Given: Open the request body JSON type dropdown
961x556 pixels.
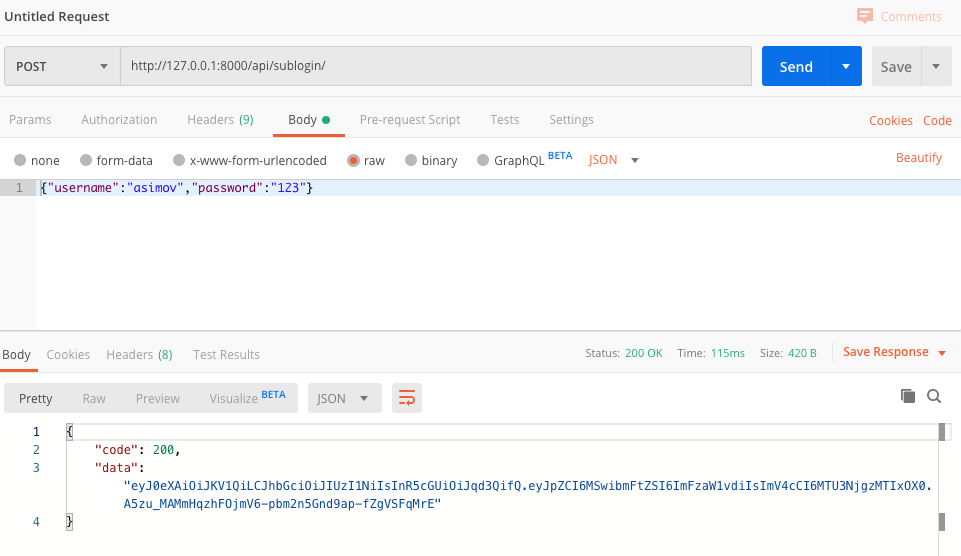Looking at the screenshot, I should coord(613,160).
